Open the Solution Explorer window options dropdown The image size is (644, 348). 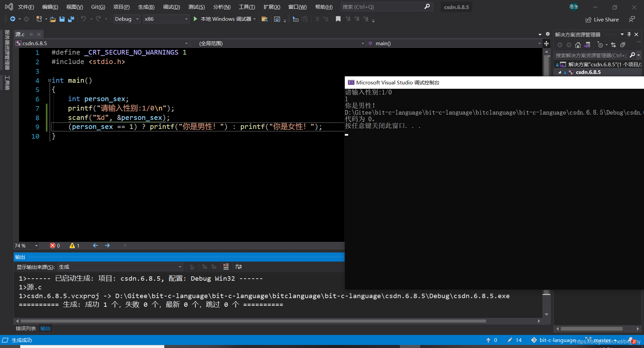pyautogui.click(x=622, y=34)
